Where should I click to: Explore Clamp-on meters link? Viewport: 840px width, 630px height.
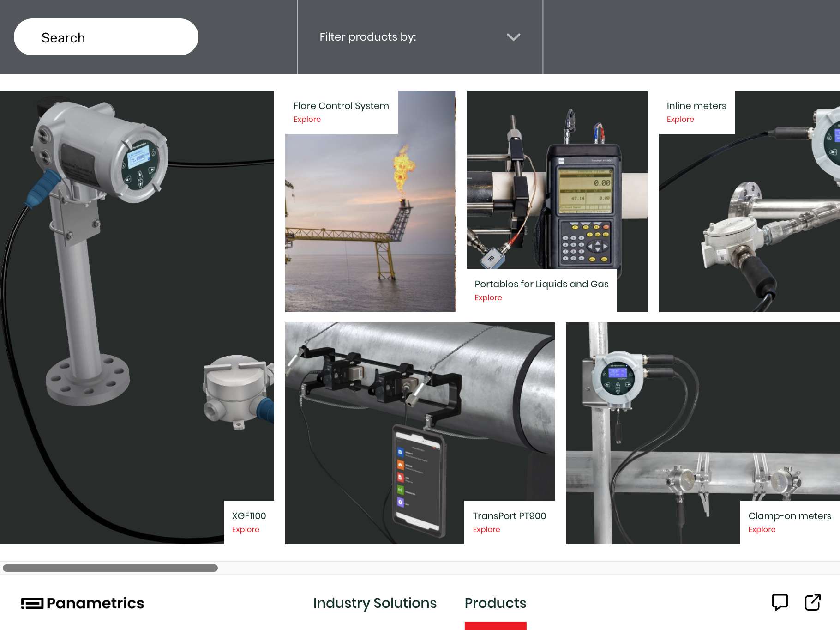(x=762, y=530)
